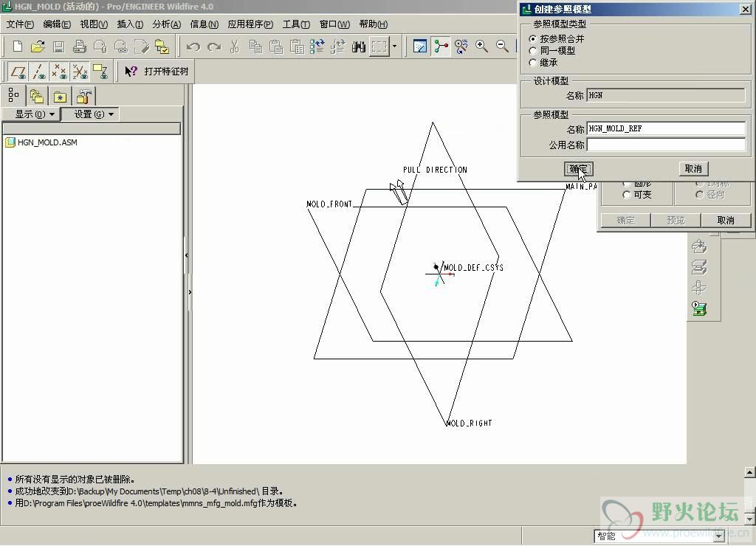Select the 可变 radio button
This screenshot has width=756, height=546.
(626, 195)
